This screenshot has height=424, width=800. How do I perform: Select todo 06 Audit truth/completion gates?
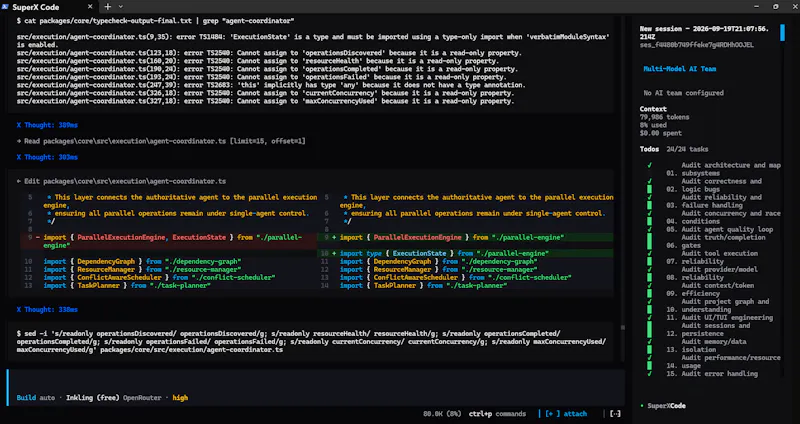[716, 241]
